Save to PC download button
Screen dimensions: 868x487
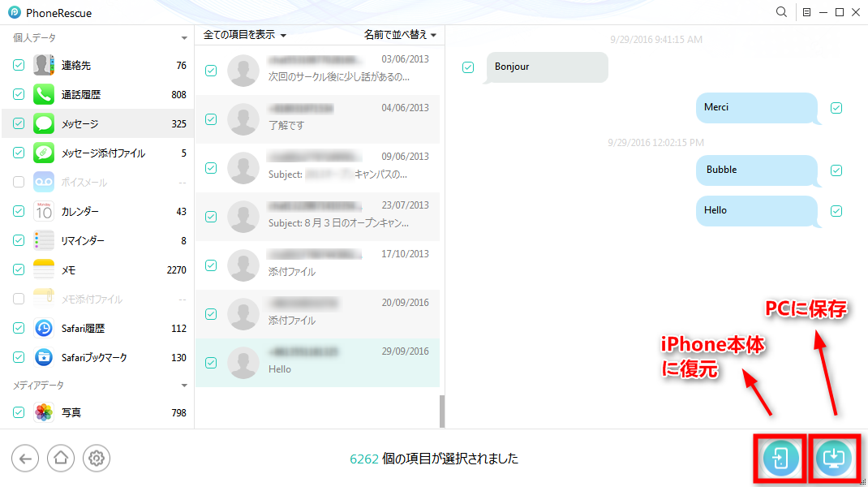(834, 459)
